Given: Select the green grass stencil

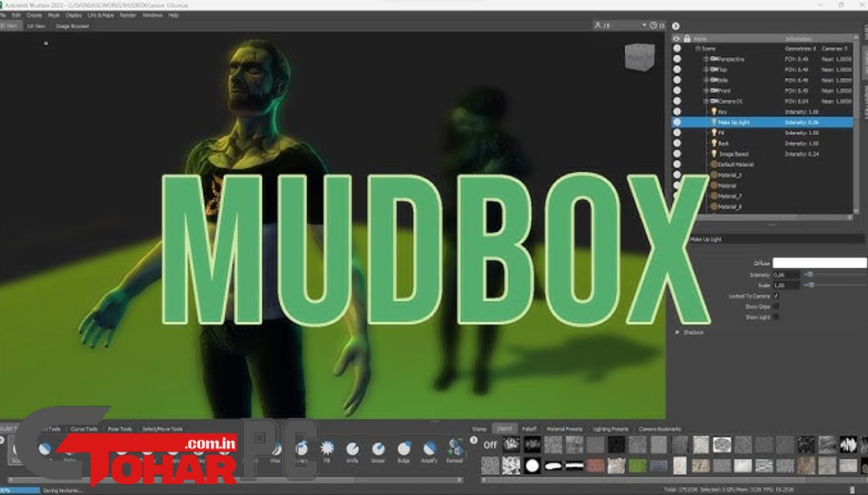Looking at the screenshot, I should [637, 467].
